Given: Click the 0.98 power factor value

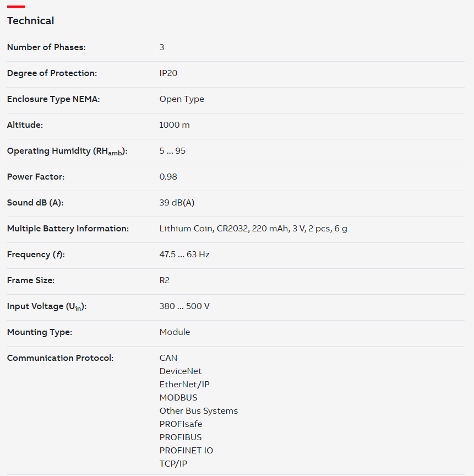Looking at the screenshot, I should click(168, 177).
